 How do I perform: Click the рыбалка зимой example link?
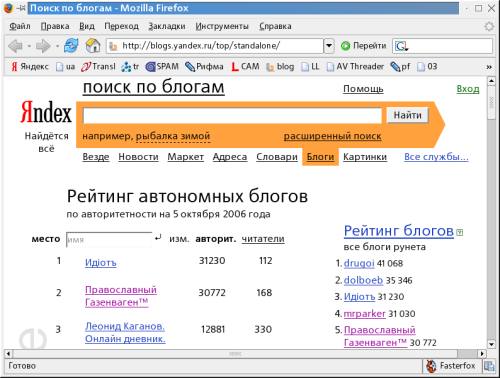click(173, 136)
